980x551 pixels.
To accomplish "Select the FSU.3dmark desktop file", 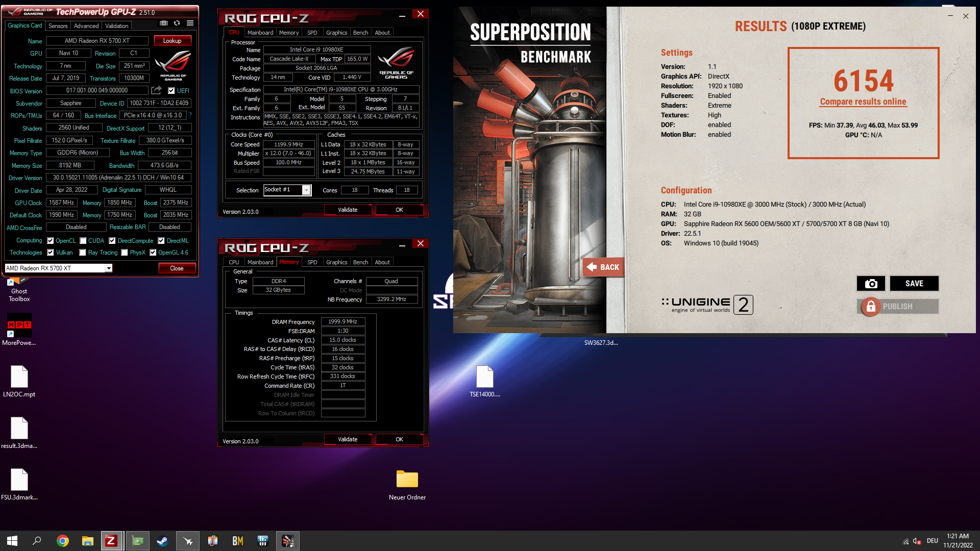I will (19, 484).
